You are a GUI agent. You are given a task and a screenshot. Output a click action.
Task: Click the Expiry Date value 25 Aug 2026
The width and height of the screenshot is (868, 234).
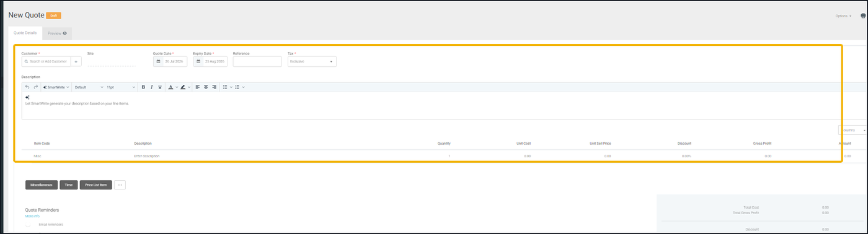pyautogui.click(x=215, y=61)
